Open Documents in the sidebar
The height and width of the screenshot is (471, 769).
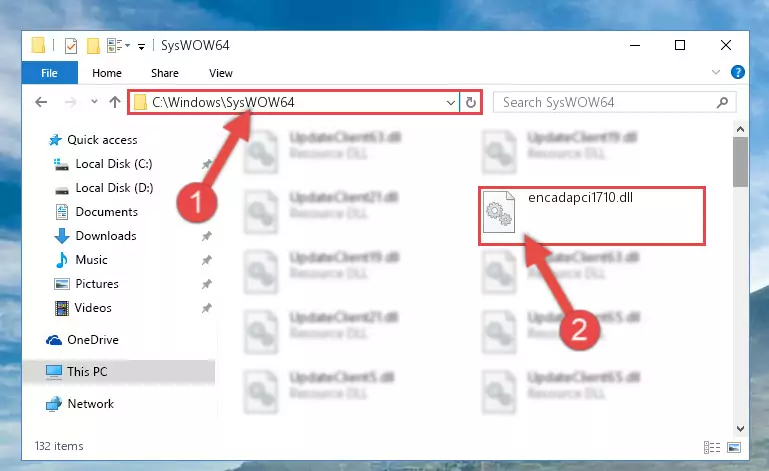[106, 212]
